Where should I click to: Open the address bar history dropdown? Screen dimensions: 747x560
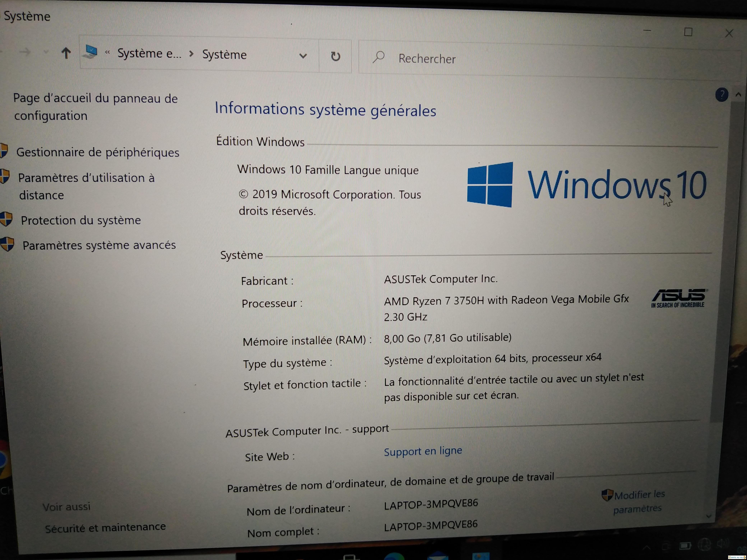pos(303,56)
